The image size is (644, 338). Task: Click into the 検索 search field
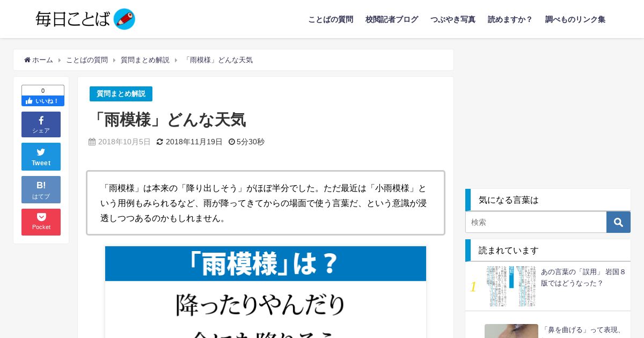[536, 222]
